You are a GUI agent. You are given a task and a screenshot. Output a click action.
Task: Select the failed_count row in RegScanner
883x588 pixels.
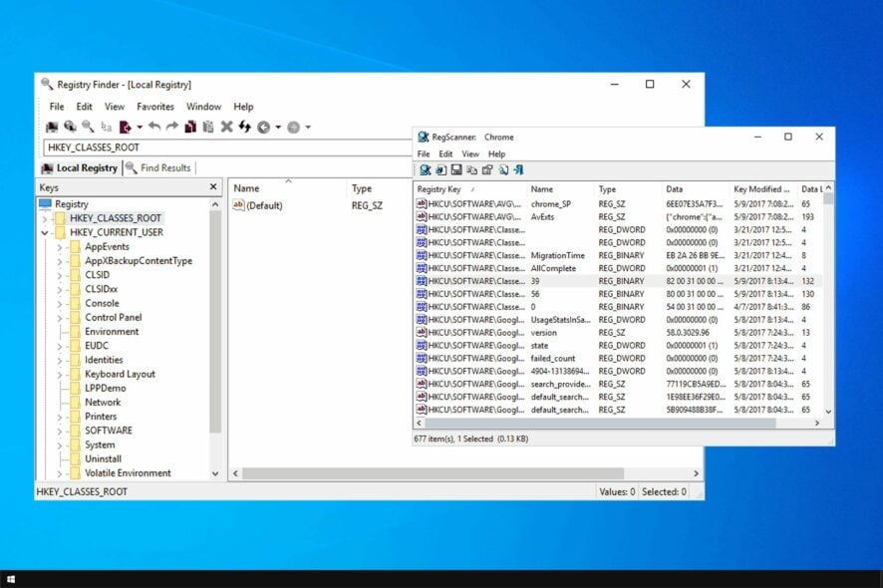pos(618,359)
